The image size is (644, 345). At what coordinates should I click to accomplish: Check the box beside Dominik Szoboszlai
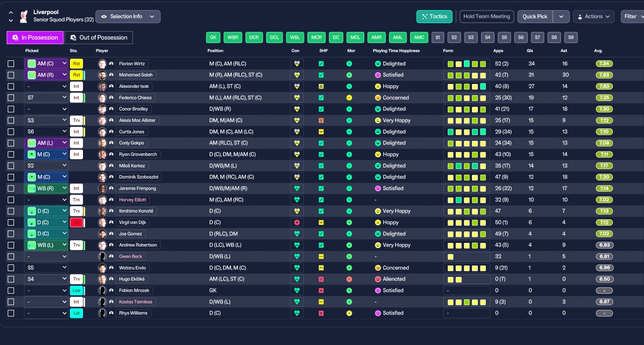tap(11, 177)
